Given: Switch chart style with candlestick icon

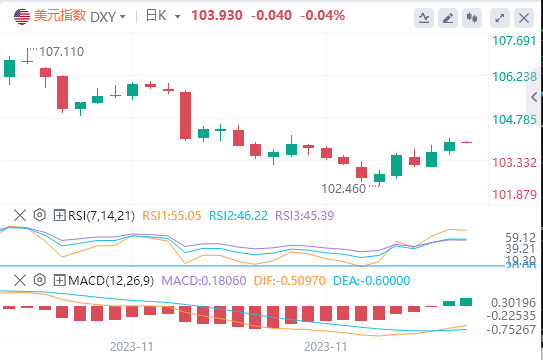Looking at the screenshot, I should [472, 18].
